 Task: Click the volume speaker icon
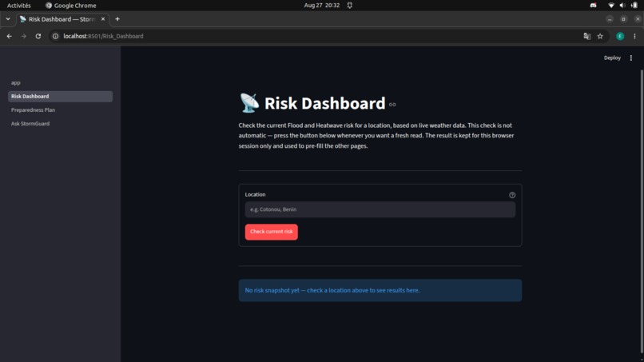(x=622, y=6)
